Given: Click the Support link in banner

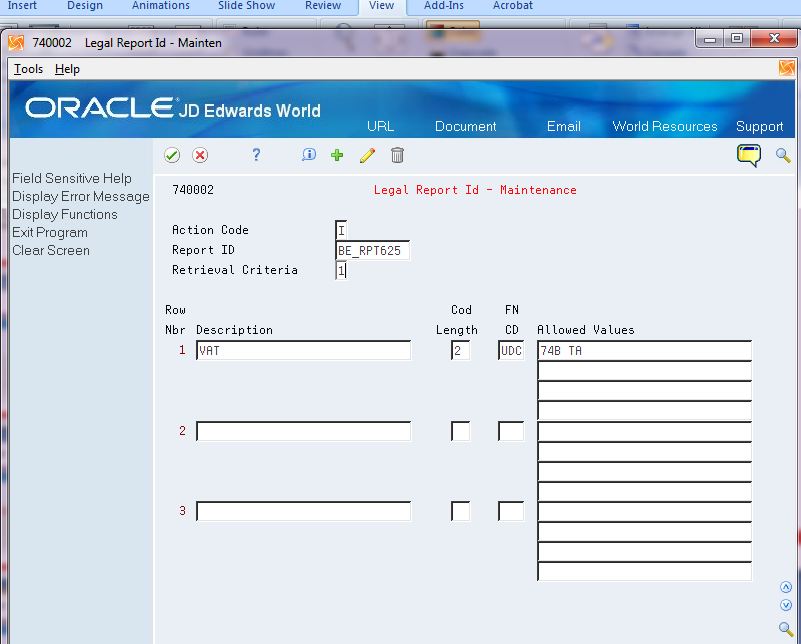Looking at the screenshot, I should click(x=760, y=126).
